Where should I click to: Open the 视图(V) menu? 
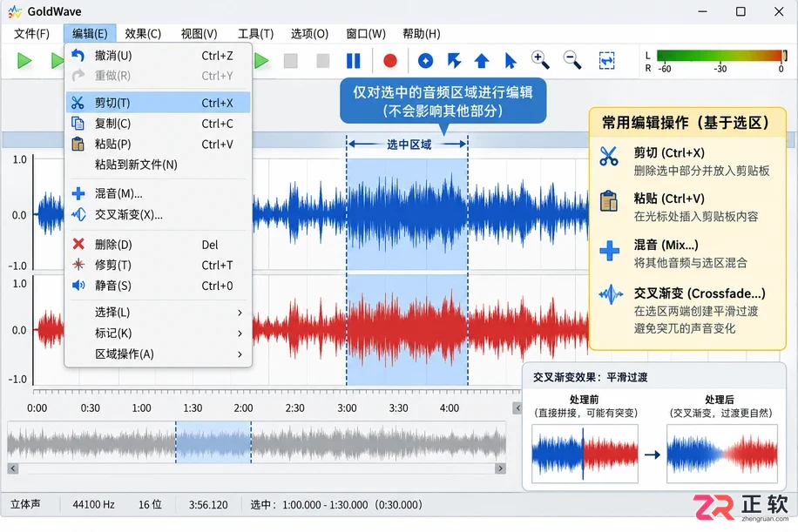click(x=199, y=34)
